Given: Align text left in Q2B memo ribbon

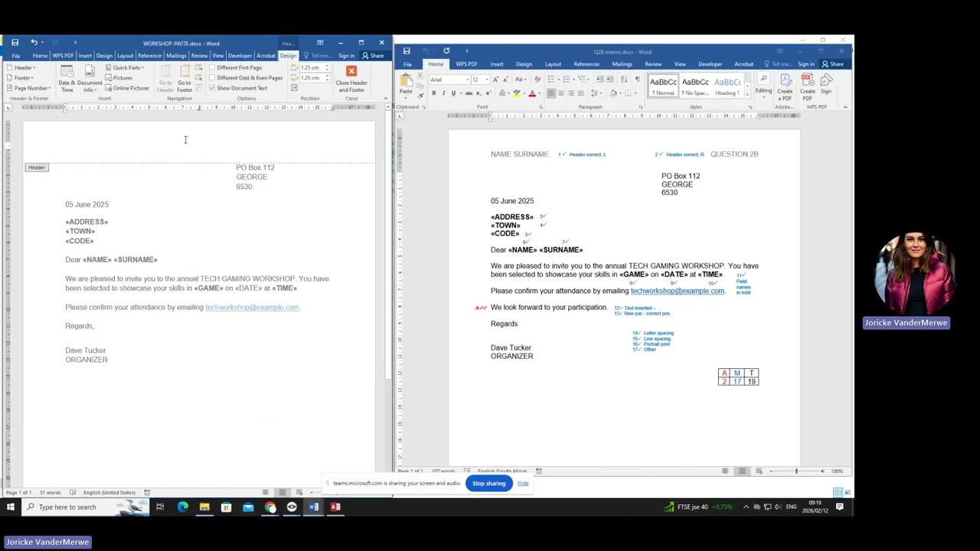Looking at the screenshot, I should point(551,93).
